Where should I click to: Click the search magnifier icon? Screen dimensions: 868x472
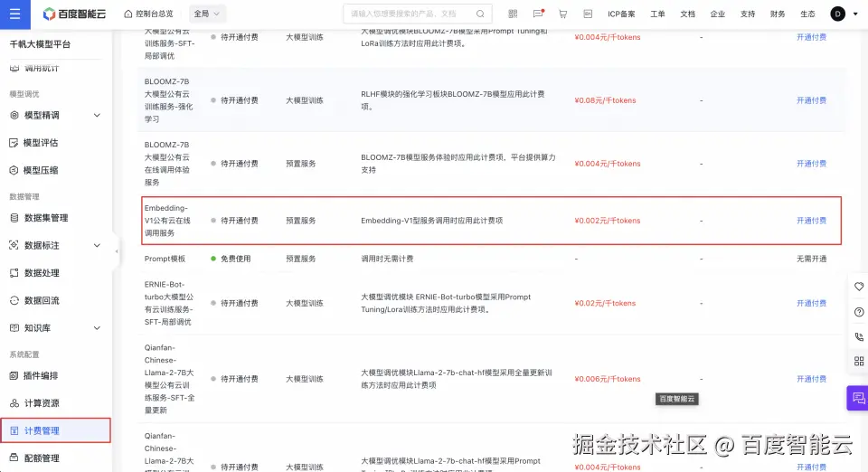click(480, 14)
